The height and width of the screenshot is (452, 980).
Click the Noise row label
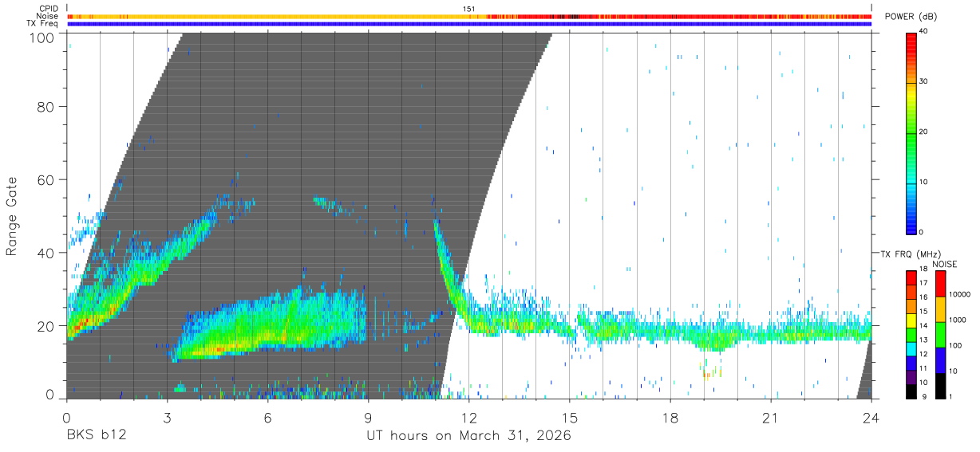(47, 16)
